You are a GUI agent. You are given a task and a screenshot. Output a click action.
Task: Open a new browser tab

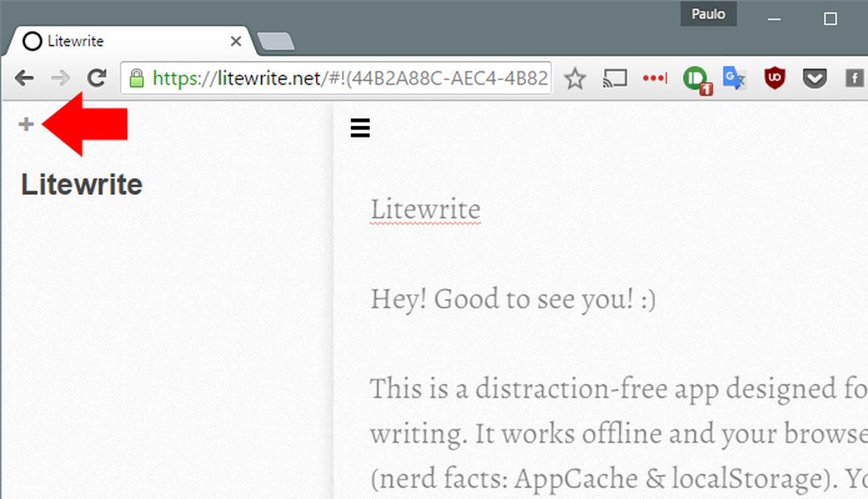click(276, 42)
